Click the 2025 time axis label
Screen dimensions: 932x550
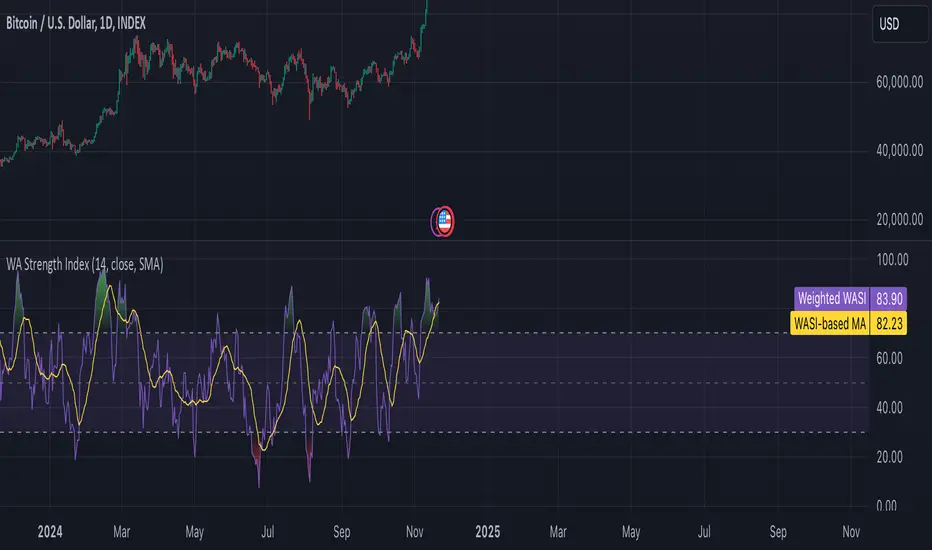pos(487,532)
